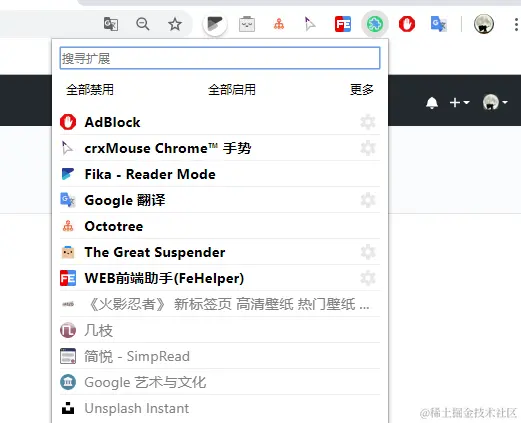Click 全部启用 to enable all extensions

pyautogui.click(x=232, y=90)
